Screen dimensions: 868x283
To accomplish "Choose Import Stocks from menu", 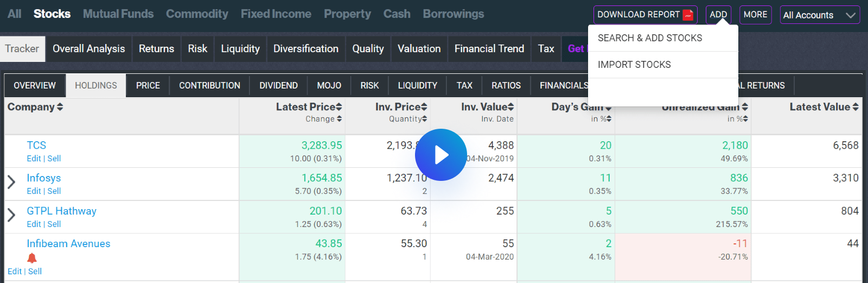I will coord(634,65).
